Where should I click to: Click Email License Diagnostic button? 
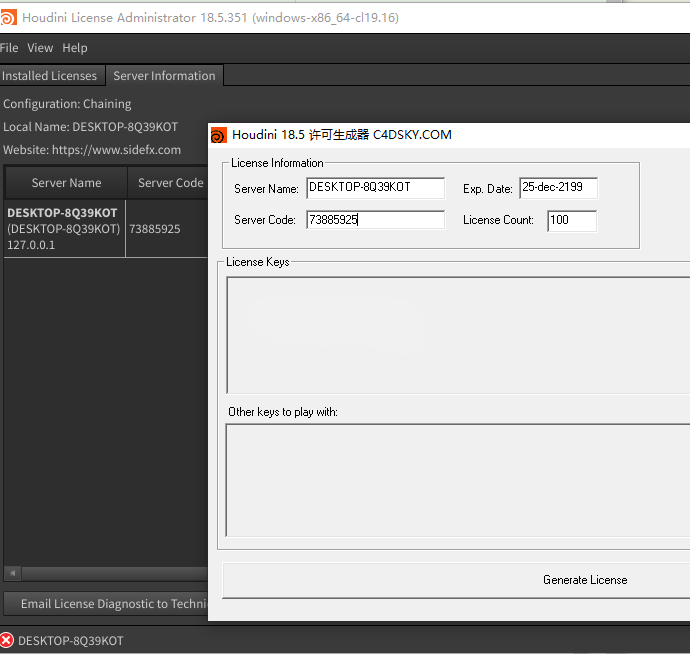pos(106,603)
